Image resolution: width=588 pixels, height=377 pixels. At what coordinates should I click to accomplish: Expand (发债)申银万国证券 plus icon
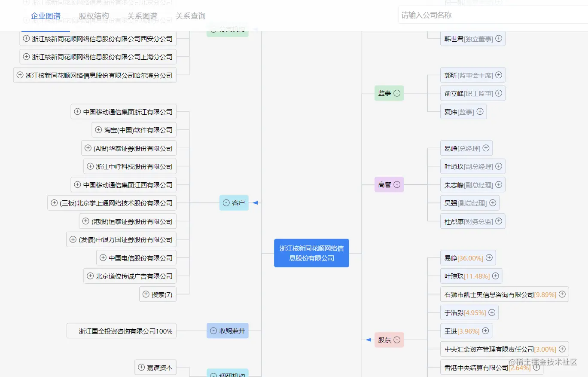(73, 239)
